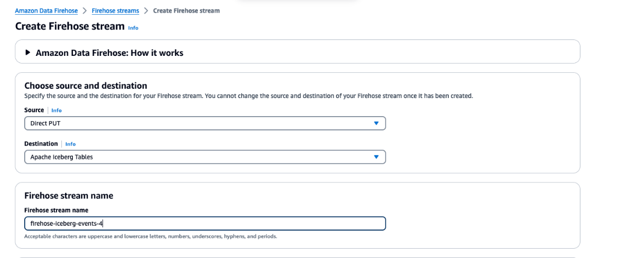Viewport: 644px width, 258px height.
Task: Click the Choose source and destination heading
Action: pos(86,85)
